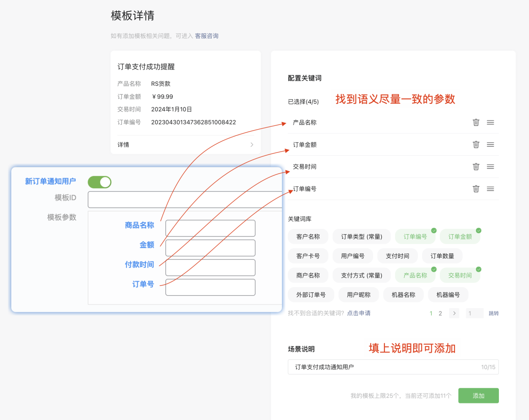Screen dimensions: 529x420
Task: Click the 点击申请 link
Action: coord(358,313)
